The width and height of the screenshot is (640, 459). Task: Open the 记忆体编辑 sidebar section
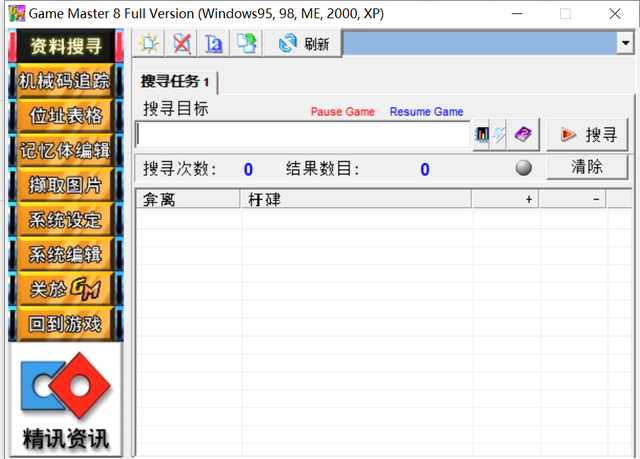(x=66, y=151)
